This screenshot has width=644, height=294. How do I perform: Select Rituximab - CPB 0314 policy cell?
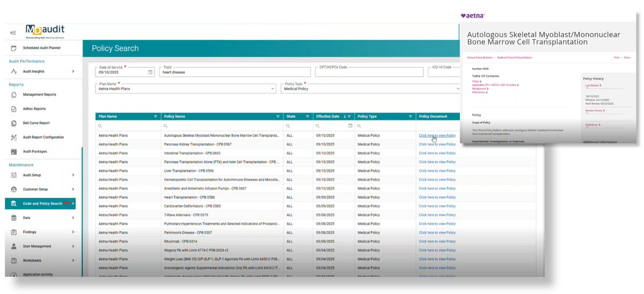222,241
